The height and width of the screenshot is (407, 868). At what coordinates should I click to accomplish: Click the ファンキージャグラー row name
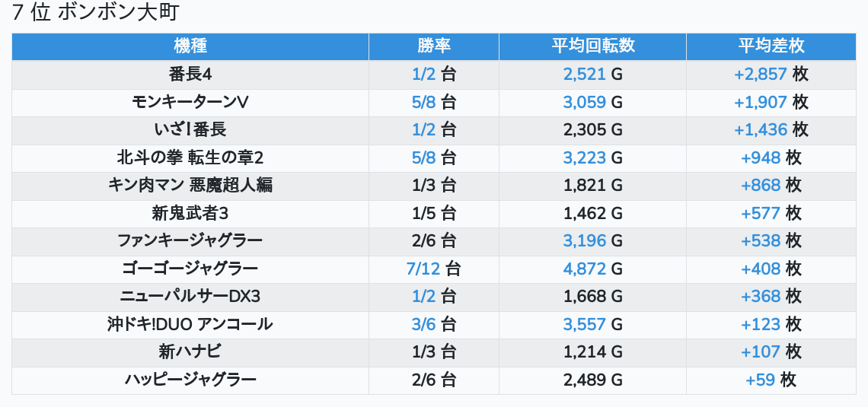click(x=190, y=240)
